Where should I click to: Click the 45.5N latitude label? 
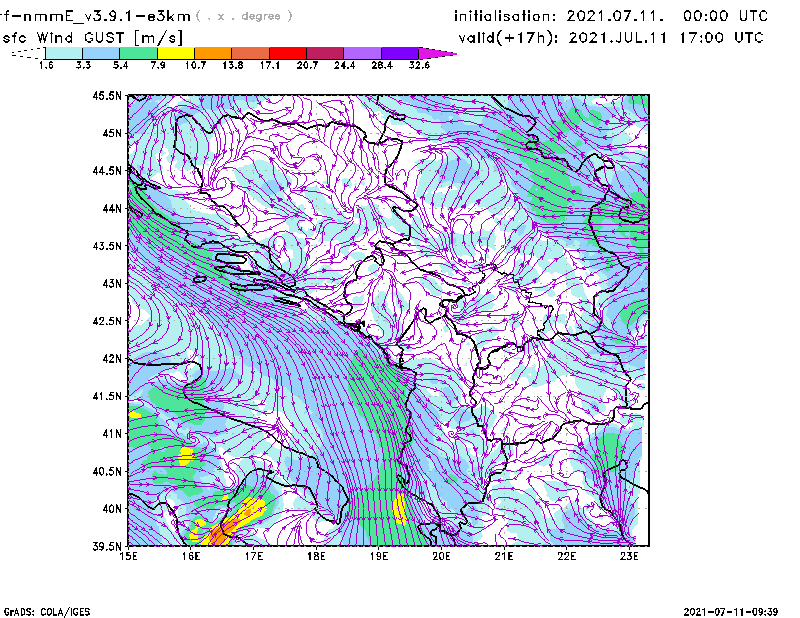pos(107,95)
